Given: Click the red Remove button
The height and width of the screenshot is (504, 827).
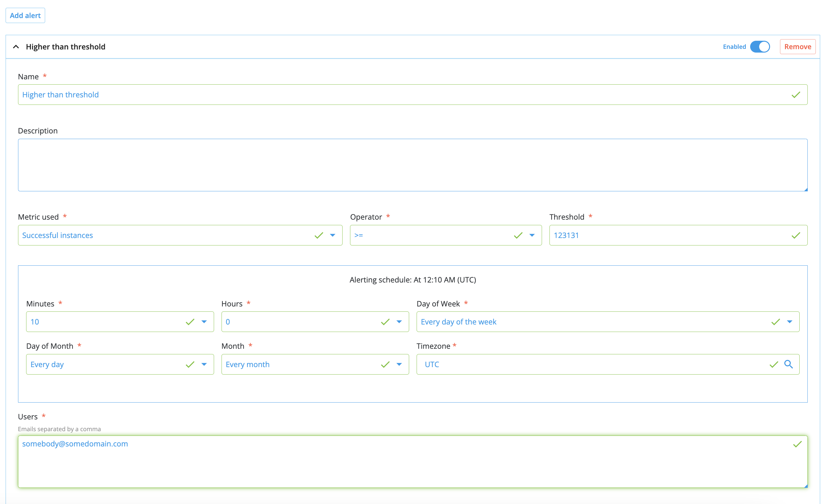Looking at the screenshot, I should tap(797, 47).
